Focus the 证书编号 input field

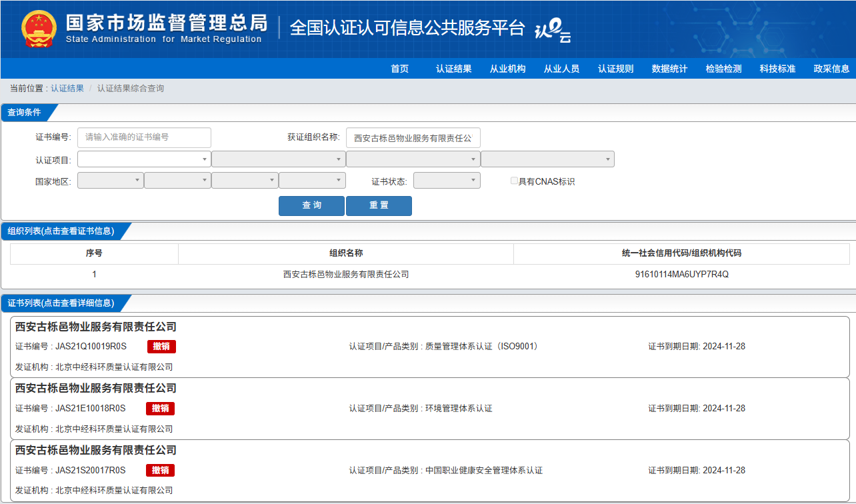tap(144, 137)
